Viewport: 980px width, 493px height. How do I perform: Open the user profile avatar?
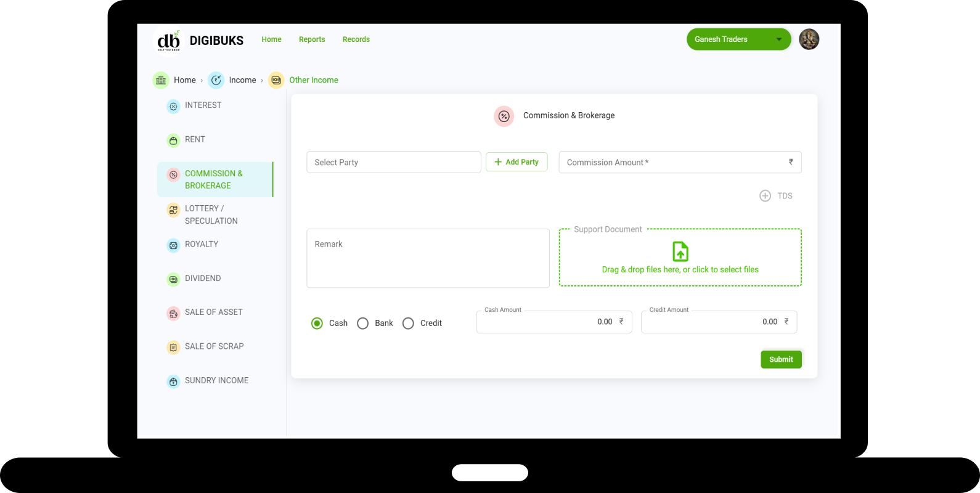pos(809,39)
